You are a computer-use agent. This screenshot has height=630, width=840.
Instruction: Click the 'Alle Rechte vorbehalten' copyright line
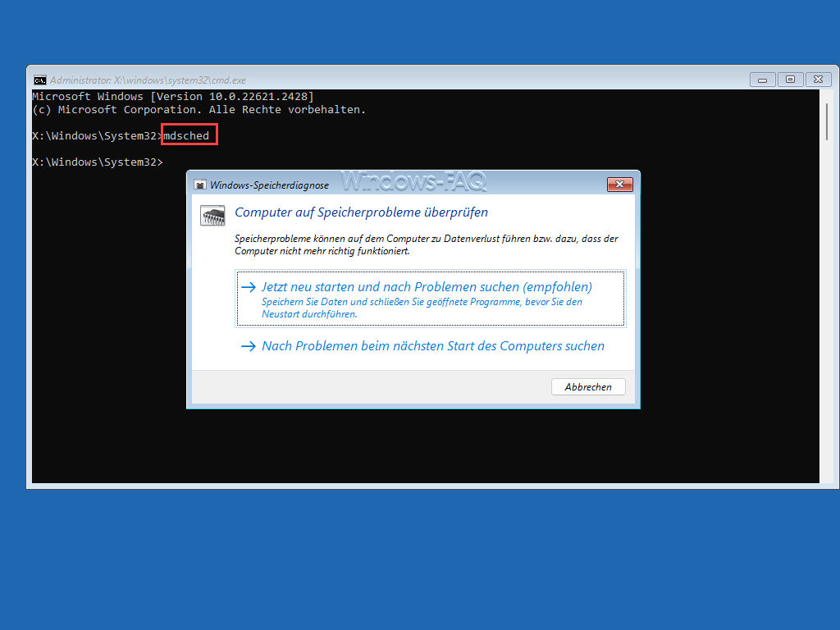[x=199, y=110]
